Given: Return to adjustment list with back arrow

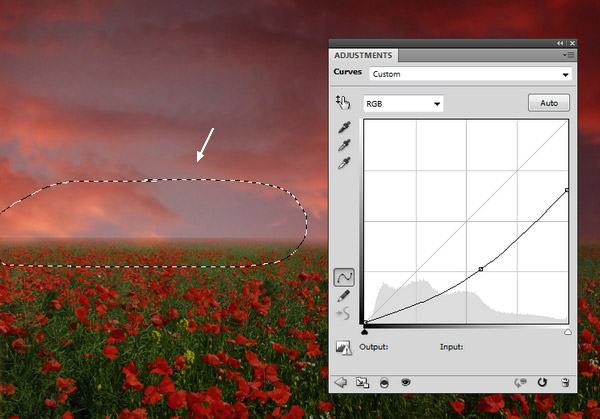Looking at the screenshot, I should tap(341, 382).
